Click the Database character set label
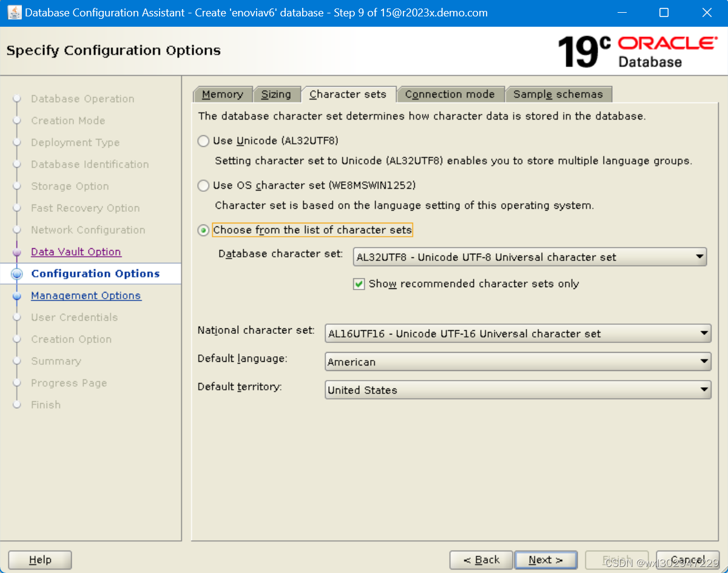 pos(281,254)
